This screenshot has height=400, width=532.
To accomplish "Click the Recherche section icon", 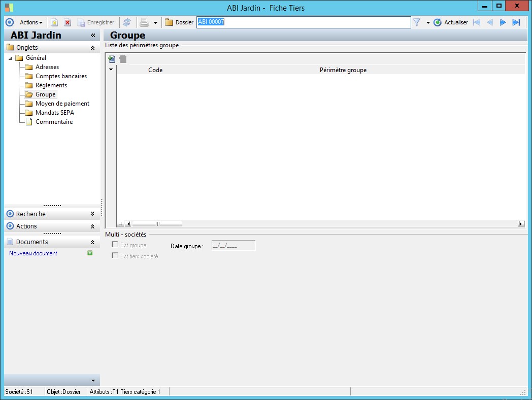I will tap(10, 214).
